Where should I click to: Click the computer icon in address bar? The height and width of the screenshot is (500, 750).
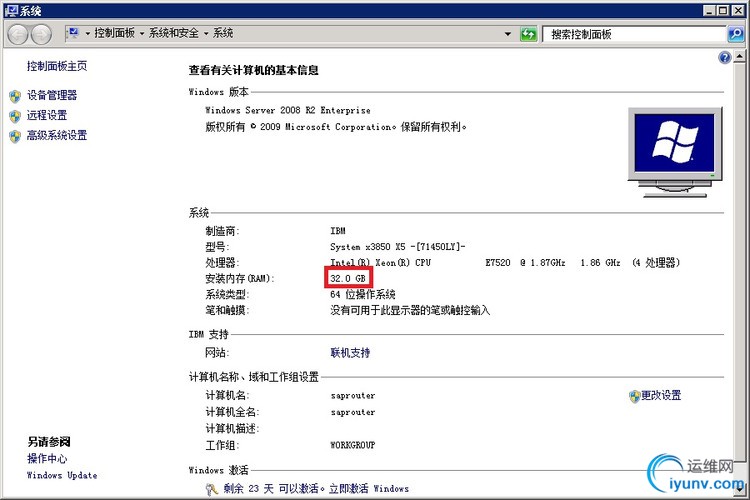pos(74,33)
